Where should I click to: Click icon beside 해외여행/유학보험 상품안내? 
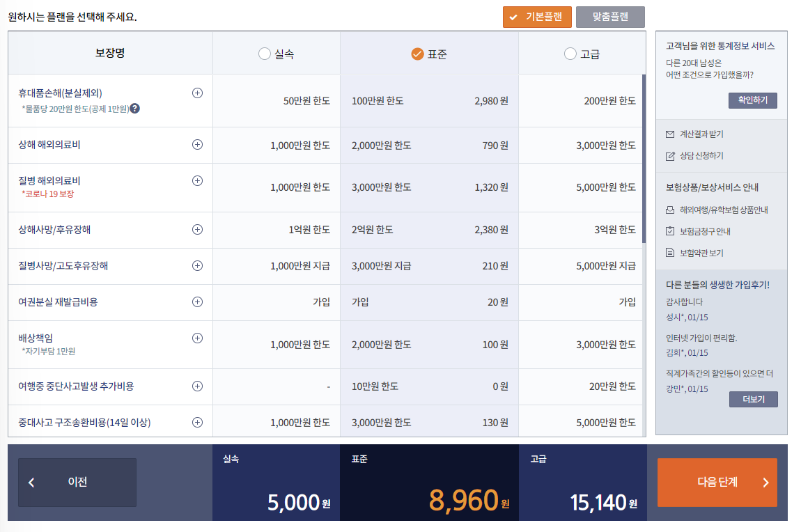(670, 210)
